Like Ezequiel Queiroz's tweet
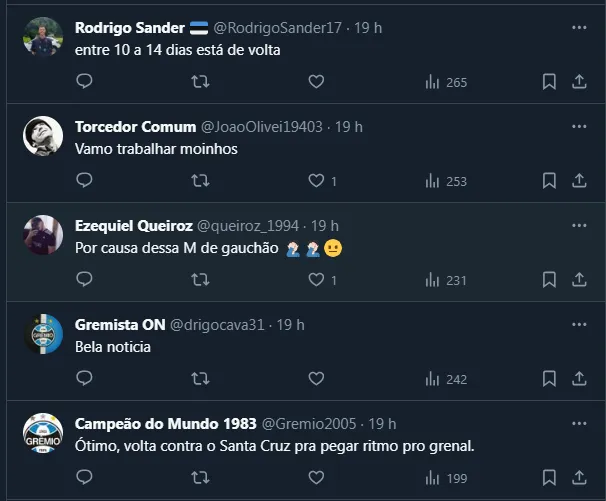This screenshot has width=606, height=501. pos(316,280)
